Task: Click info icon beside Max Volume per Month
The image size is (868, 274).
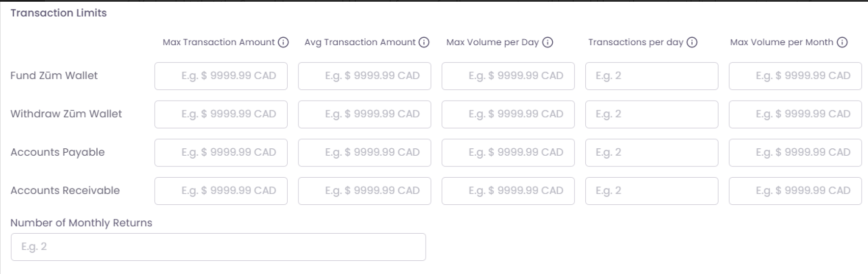Action: (842, 42)
